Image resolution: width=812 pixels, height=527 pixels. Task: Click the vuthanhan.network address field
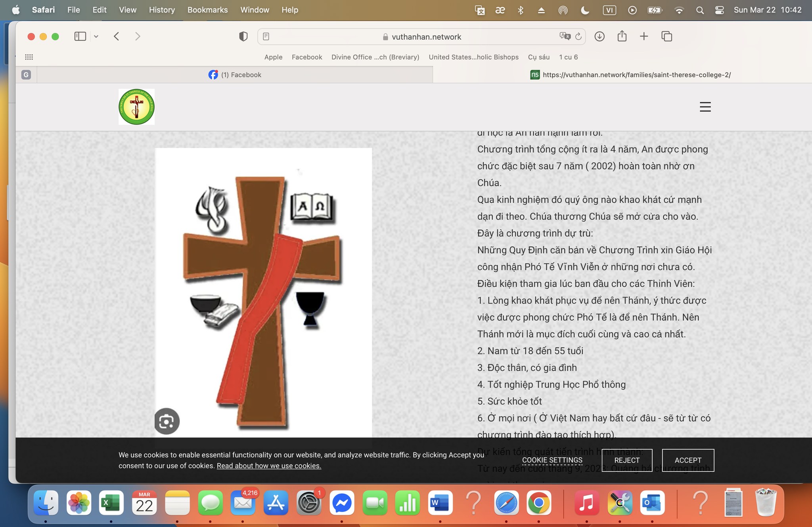pos(422,36)
